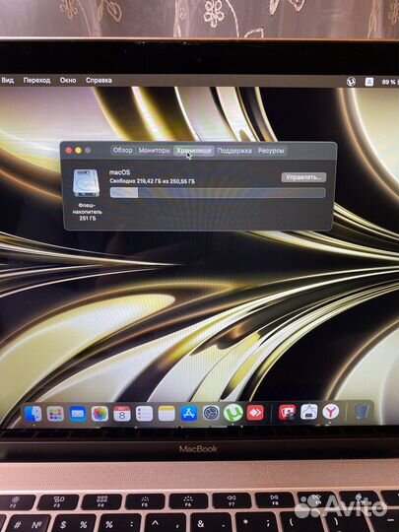Click the uTorrent status icon in menu bar

click(x=351, y=82)
